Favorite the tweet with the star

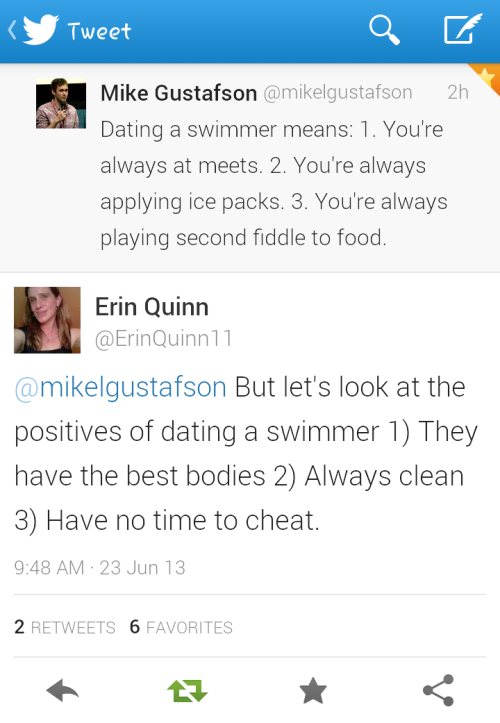(313, 690)
